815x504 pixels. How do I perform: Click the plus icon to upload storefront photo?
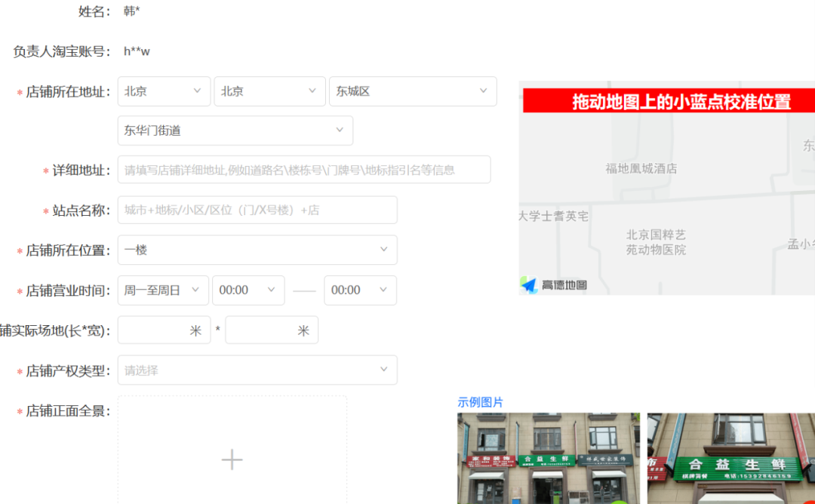click(x=232, y=459)
